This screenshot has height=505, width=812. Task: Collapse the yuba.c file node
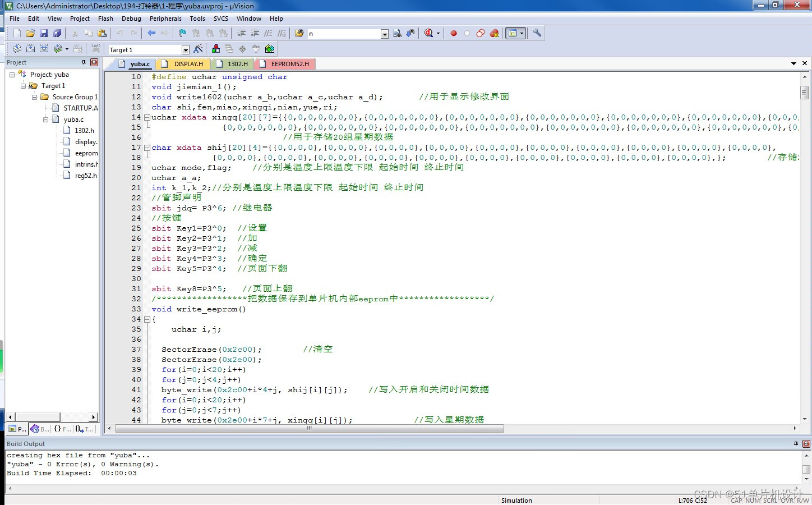45,120
